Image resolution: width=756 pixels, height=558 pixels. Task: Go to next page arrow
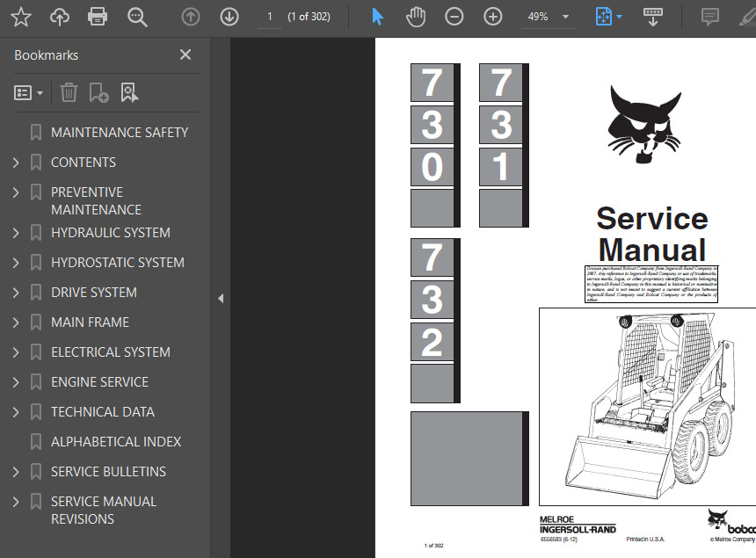click(x=229, y=17)
